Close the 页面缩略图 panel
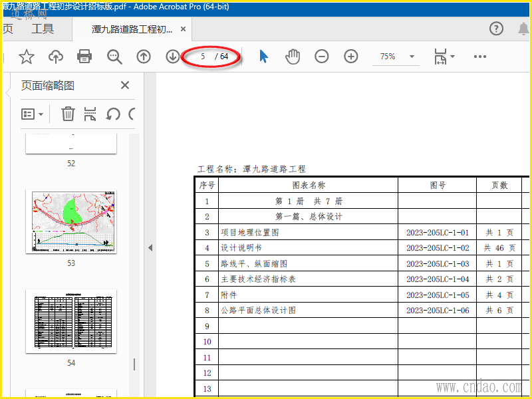The width and height of the screenshot is (532, 399). coord(125,85)
